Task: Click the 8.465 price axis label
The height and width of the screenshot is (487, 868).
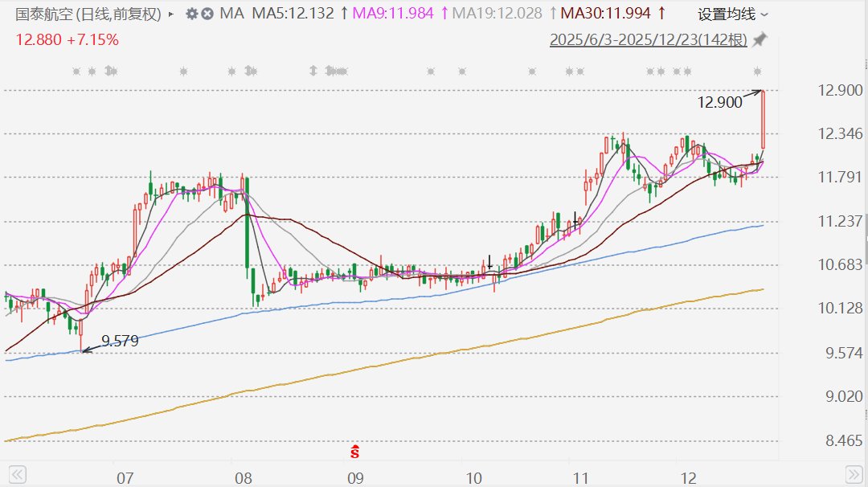Action: 844,441
